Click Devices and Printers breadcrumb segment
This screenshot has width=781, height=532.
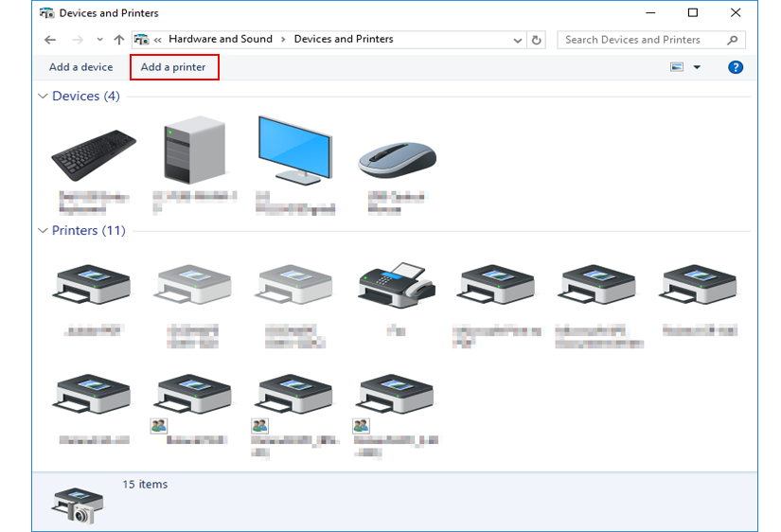344,39
